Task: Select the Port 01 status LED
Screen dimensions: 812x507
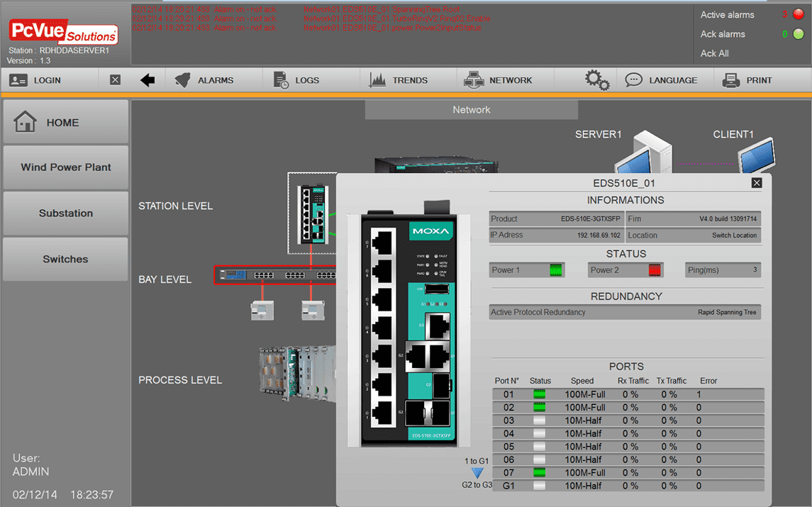Action: [539, 394]
